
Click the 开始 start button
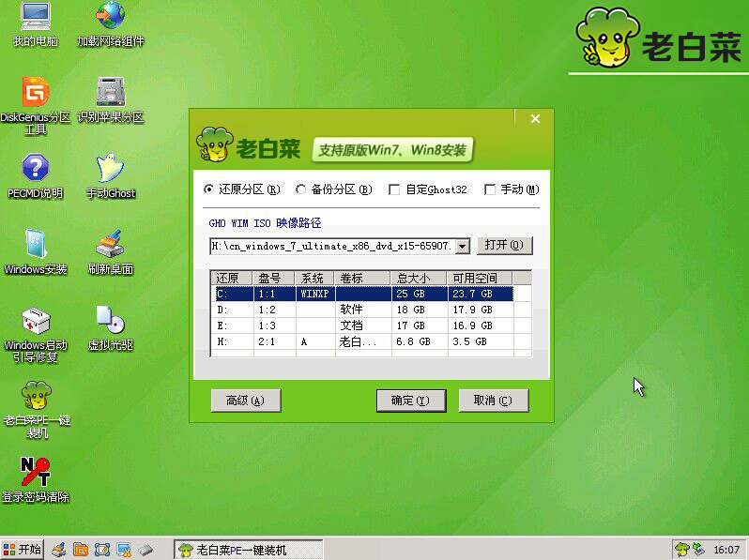pos(22,550)
